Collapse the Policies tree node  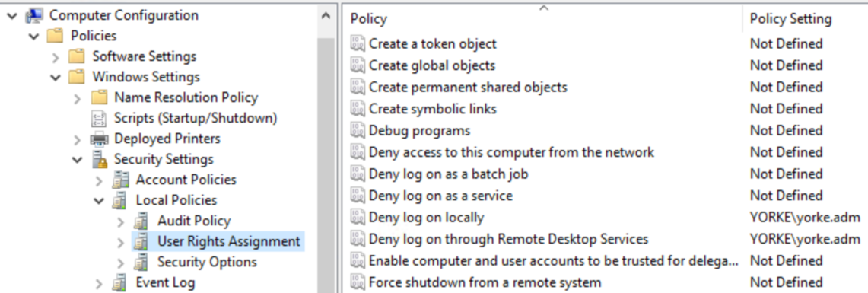coord(33,36)
